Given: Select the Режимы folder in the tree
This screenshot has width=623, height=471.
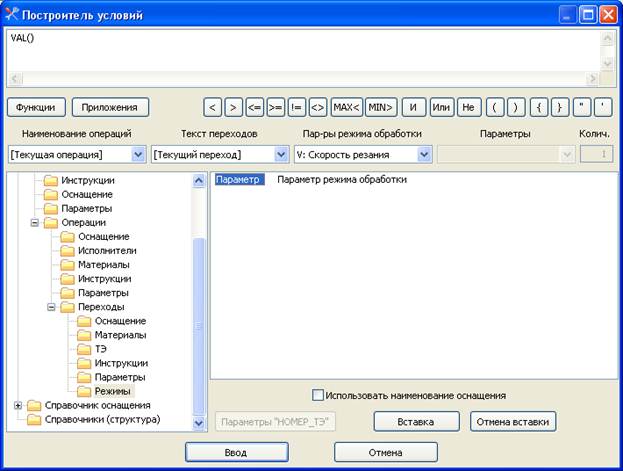Looking at the screenshot, I should point(113,392).
